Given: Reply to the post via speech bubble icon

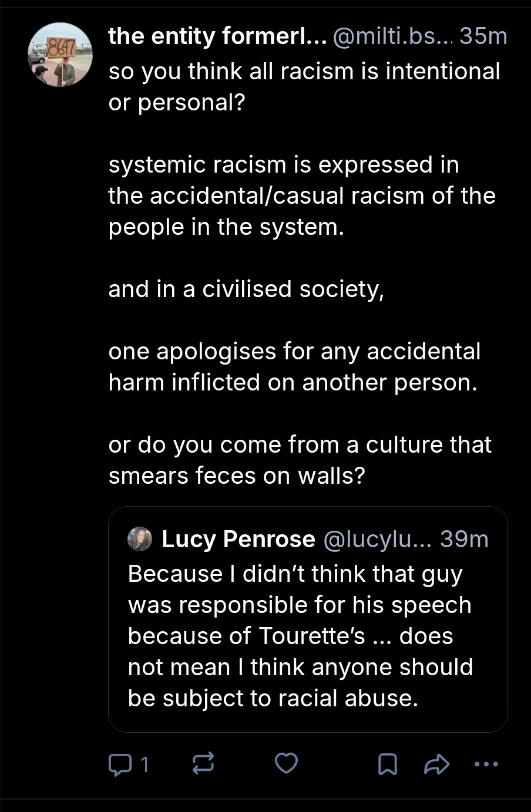Looking at the screenshot, I should pos(120,764).
